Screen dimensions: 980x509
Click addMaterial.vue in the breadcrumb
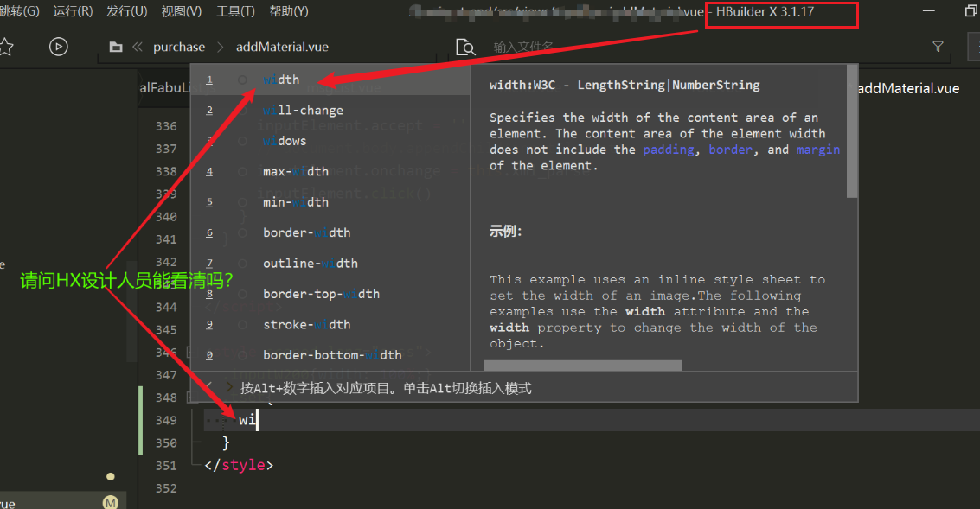coord(283,47)
